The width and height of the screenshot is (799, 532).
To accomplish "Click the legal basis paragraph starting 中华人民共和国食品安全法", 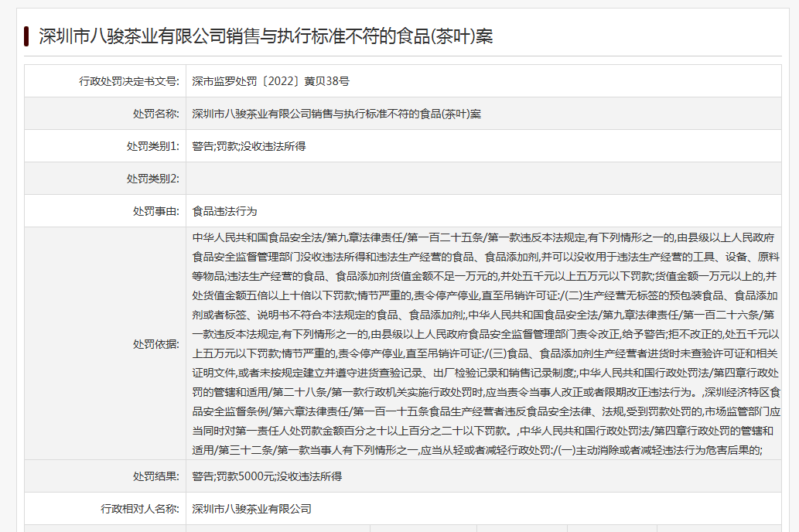I will coord(486,344).
